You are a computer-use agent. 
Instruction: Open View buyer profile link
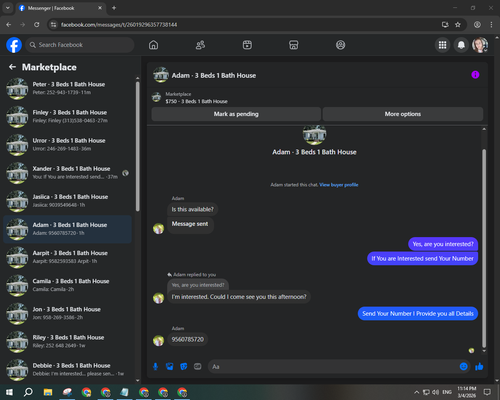click(x=339, y=185)
